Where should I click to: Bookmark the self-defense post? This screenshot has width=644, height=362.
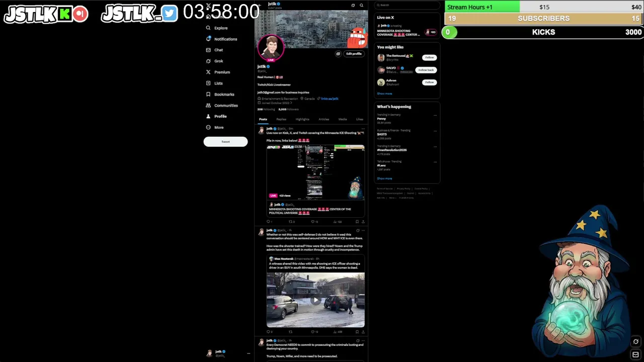point(357,332)
